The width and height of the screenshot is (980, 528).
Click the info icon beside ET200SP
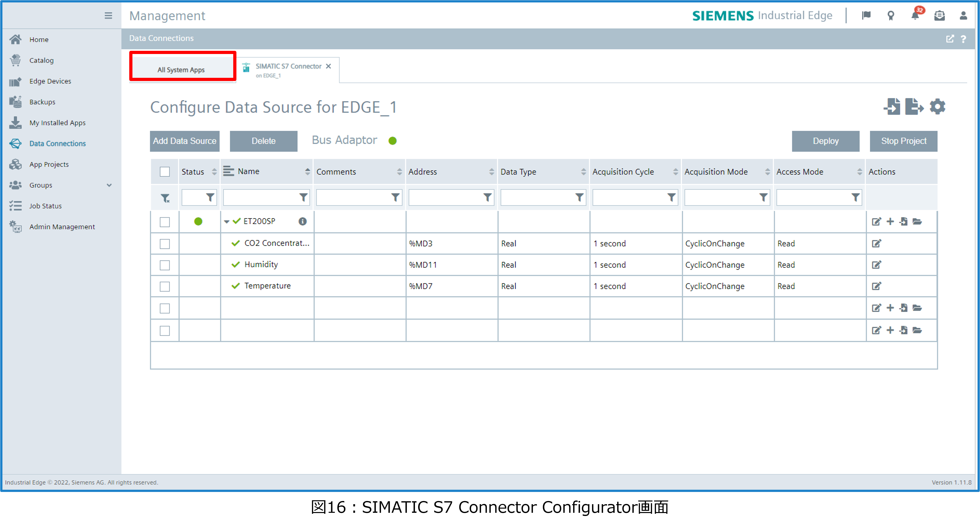[x=302, y=222]
